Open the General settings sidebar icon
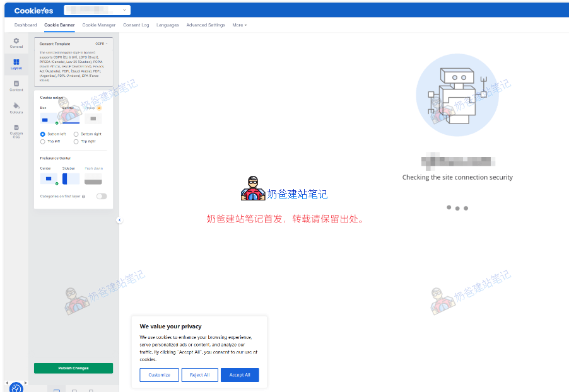 16,42
